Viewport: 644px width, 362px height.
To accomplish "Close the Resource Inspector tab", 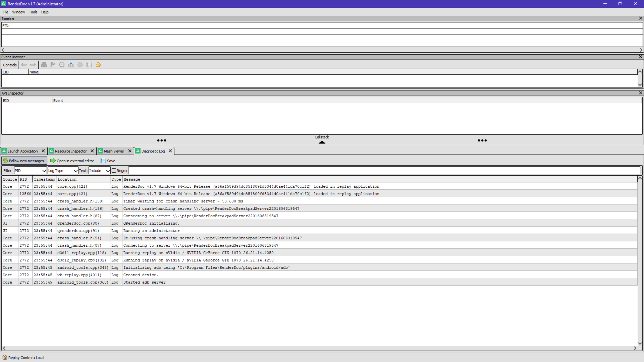I will pyautogui.click(x=92, y=151).
